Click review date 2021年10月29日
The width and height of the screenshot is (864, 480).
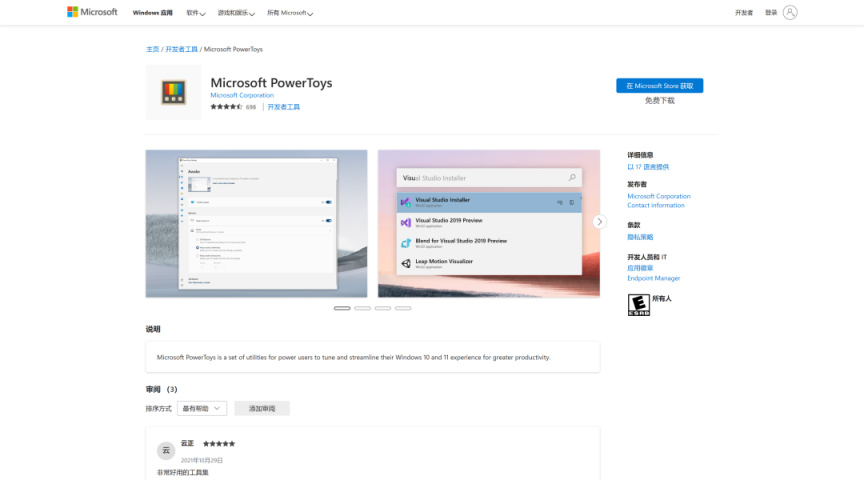[x=202, y=460]
